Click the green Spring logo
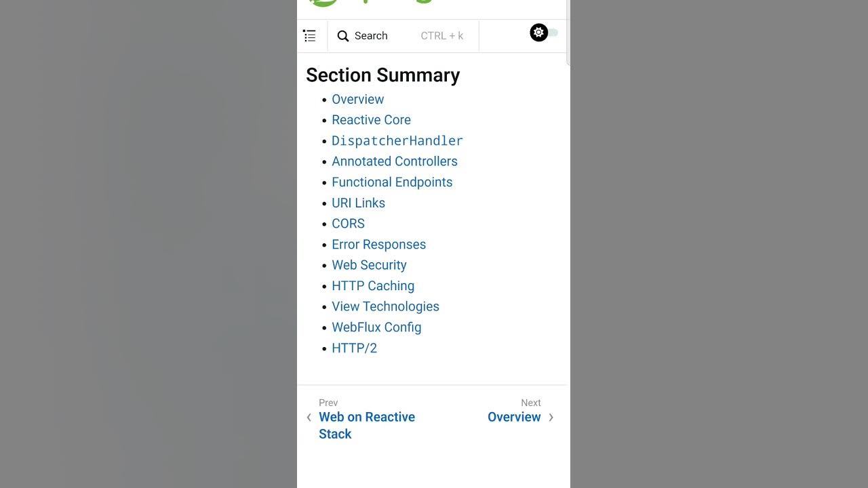Viewport: 868px width, 488px height. pyautogui.click(x=323, y=3)
